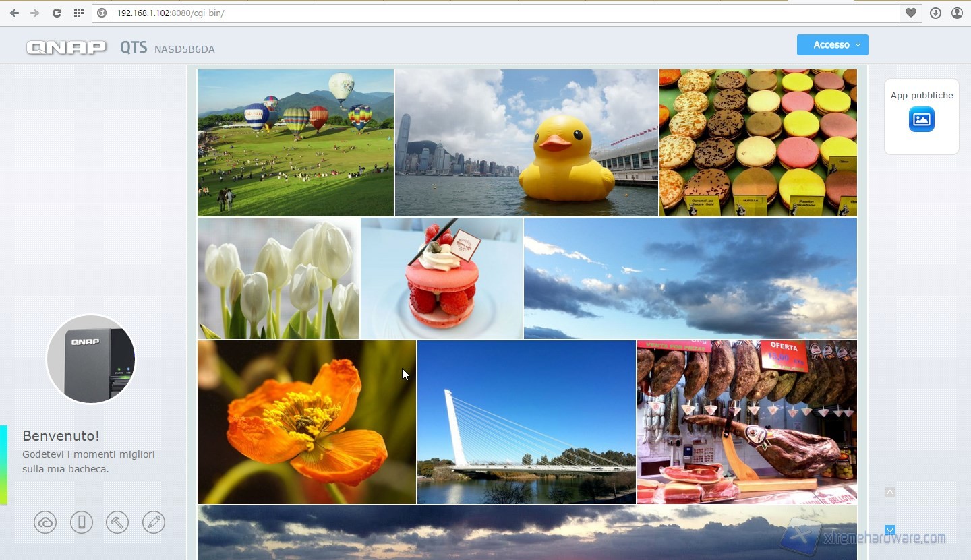Open the mobile apps phone icon
Image resolution: width=971 pixels, height=560 pixels.
pyautogui.click(x=82, y=522)
